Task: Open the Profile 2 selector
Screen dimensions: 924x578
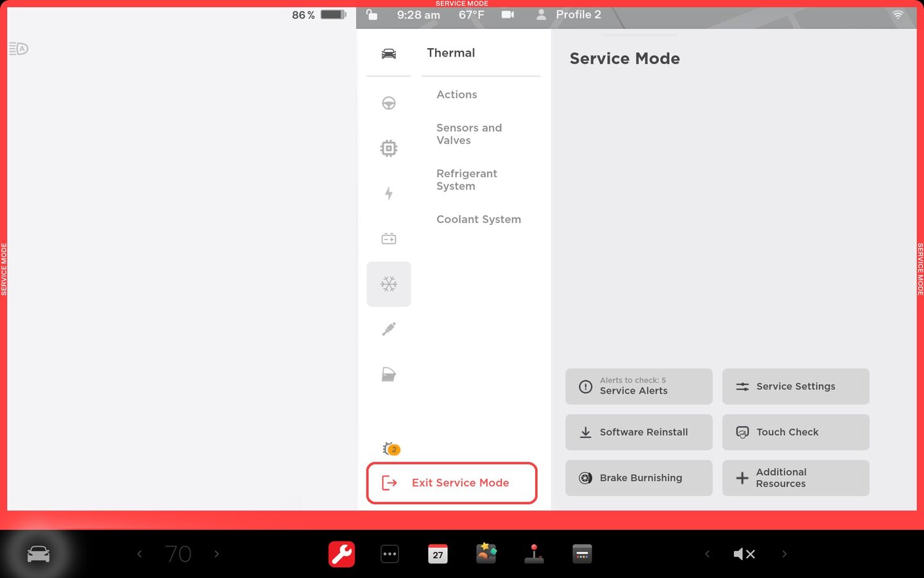Action: point(569,15)
